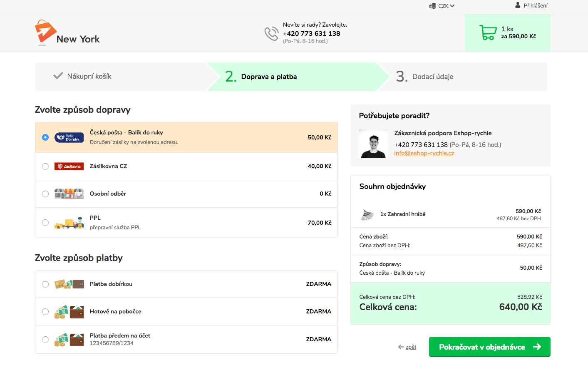This screenshot has height=380, width=588.
Task: Click the left arrow icon beside zpět
Action: coord(401,347)
